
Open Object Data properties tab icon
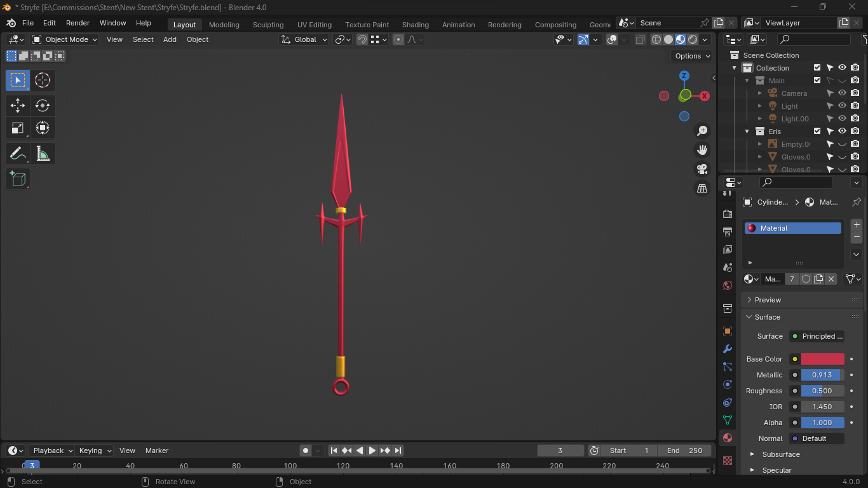coord(728,420)
